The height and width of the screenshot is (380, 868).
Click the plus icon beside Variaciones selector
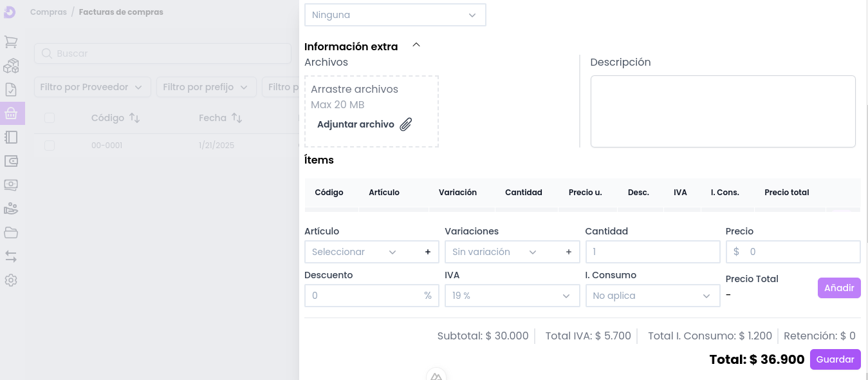(568, 252)
